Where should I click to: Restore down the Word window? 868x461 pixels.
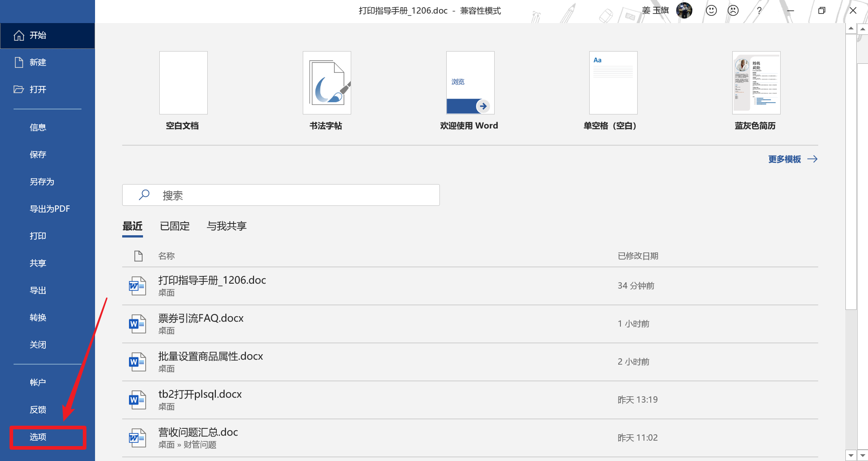tap(822, 10)
